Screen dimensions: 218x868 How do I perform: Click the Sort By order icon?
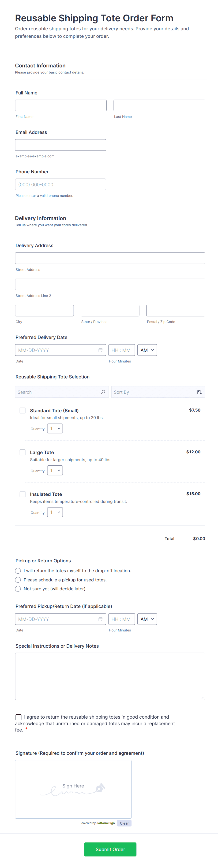tap(199, 392)
